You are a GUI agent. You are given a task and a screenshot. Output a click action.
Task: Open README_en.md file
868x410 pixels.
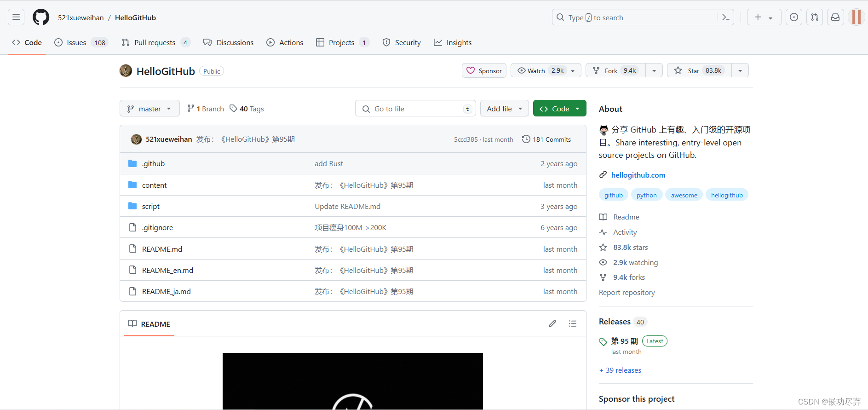(167, 270)
